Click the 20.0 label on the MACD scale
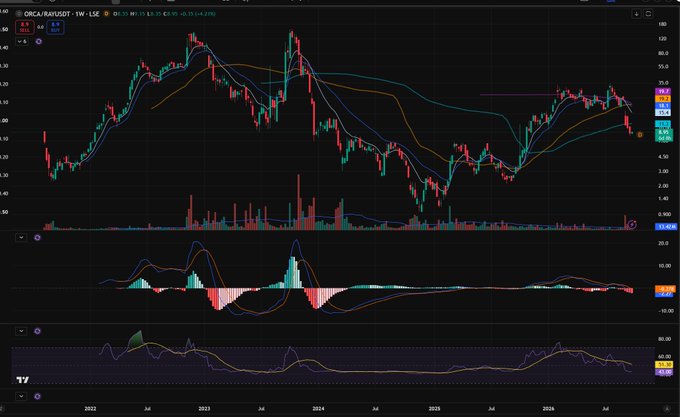 663,244
